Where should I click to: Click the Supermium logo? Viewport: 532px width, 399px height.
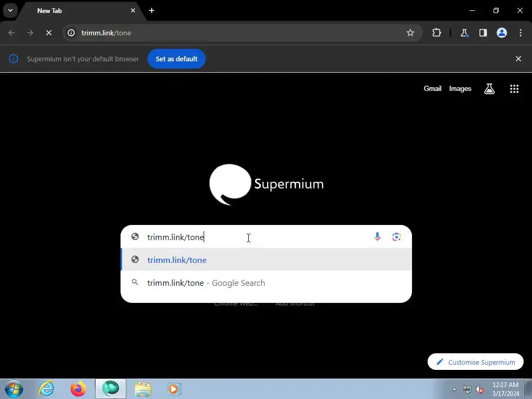[267, 184]
